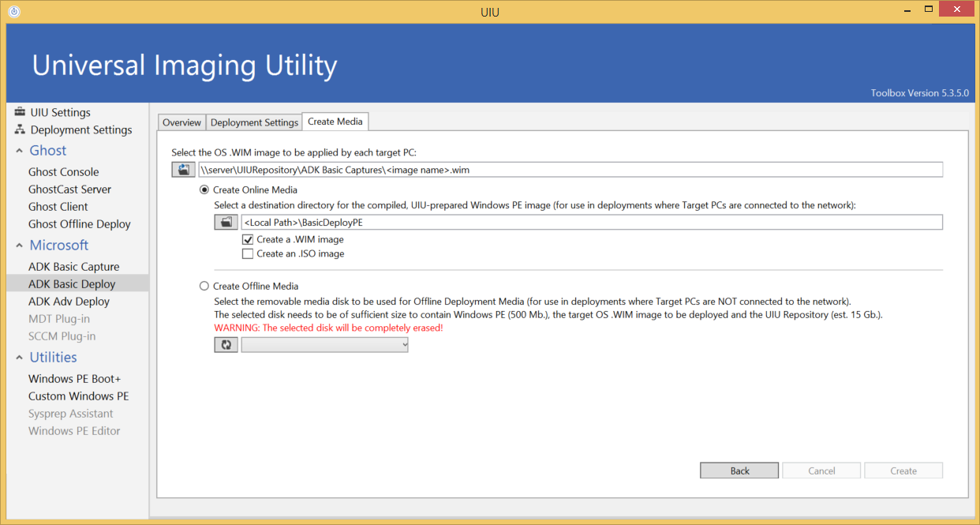Image resolution: width=980 pixels, height=525 pixels.
Task: Click the Sysprep Assistant item
Action: click(71, 414)
